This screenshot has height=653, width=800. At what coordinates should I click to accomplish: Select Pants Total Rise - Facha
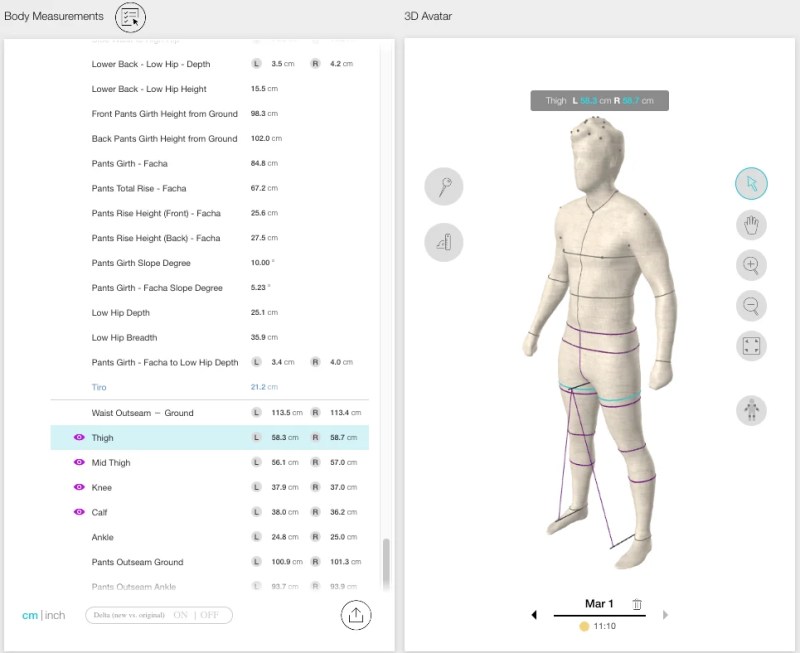point(209,188)
